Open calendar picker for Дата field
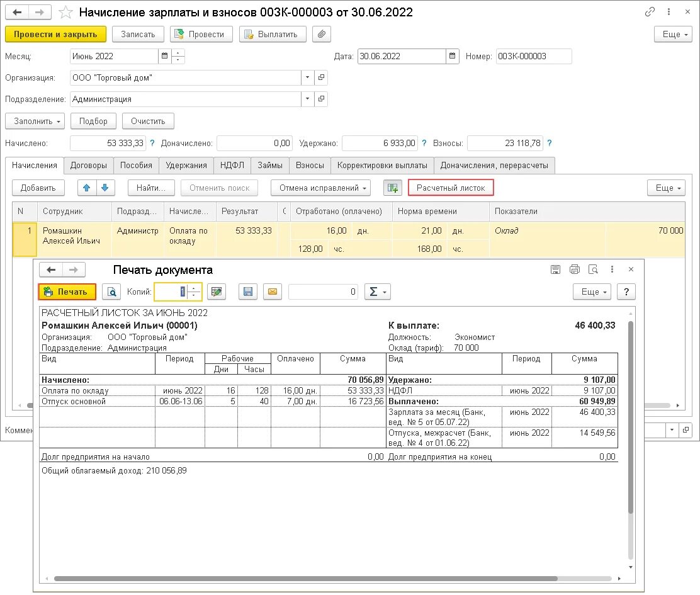The image size is (700, 595). coord(452,56)
